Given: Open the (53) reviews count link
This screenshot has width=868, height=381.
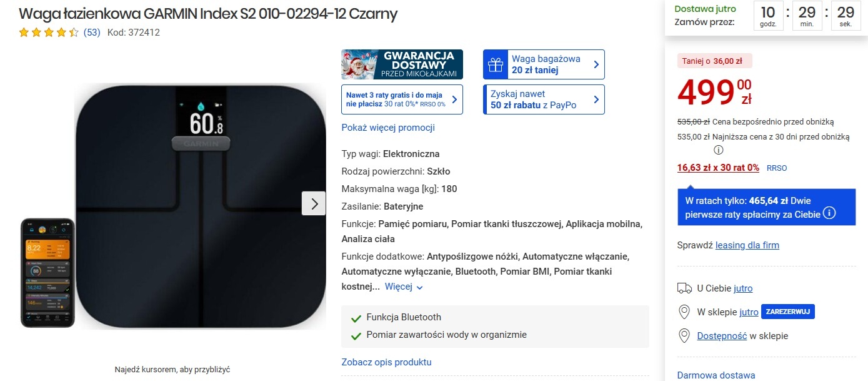Looking at the screenshot, I should click(92, 33).
